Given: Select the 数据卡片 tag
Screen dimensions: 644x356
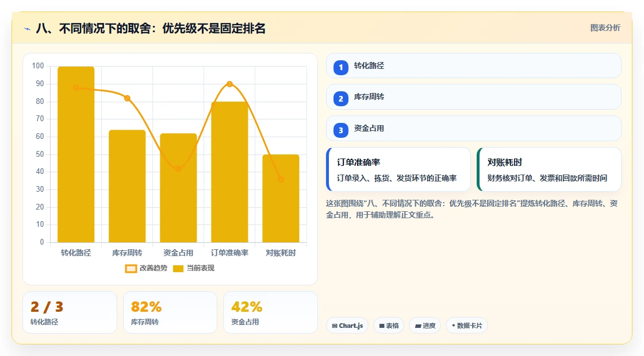Looking at the screenshot, I should coord(466,326).
